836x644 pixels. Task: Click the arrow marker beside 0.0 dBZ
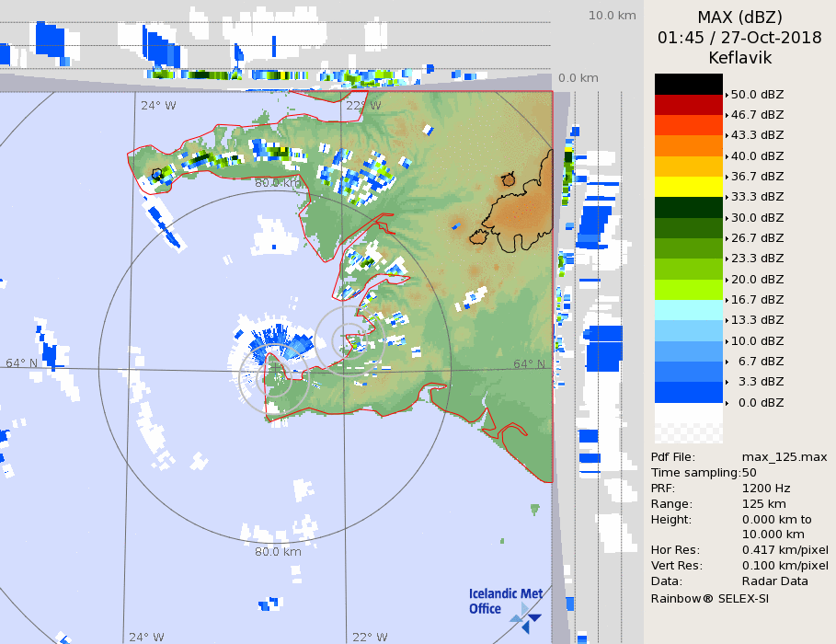(x=727, y=403)
